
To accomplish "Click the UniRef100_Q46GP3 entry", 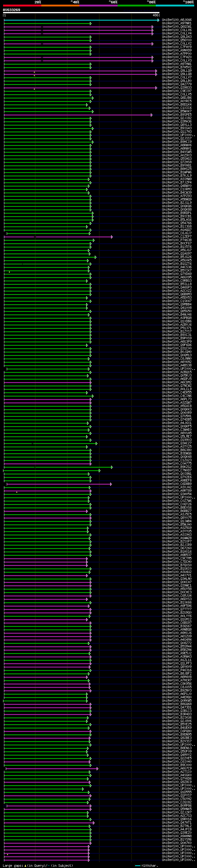I will [177, 287].
